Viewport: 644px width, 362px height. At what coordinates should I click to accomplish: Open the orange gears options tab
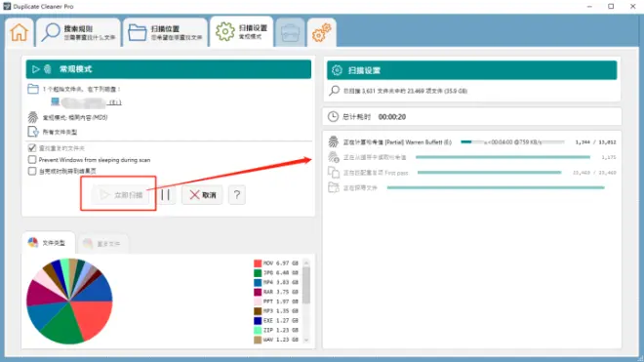322,32
